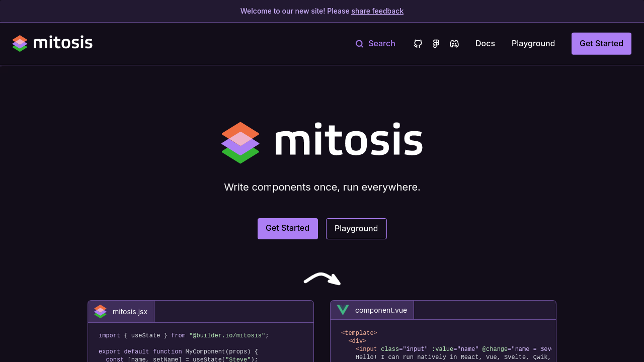
Task: Open Playground from the navigation bar
Action: tap(533, 44)
